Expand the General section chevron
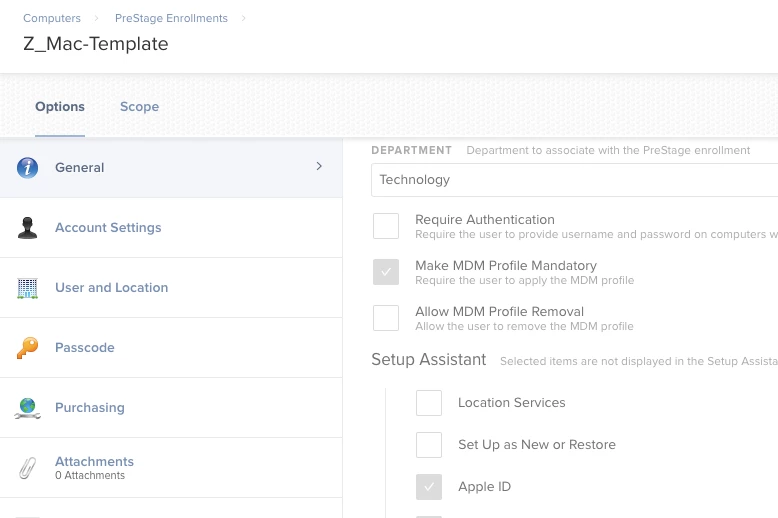The width and height of the screenshot is (778, 518). [319, 167]
